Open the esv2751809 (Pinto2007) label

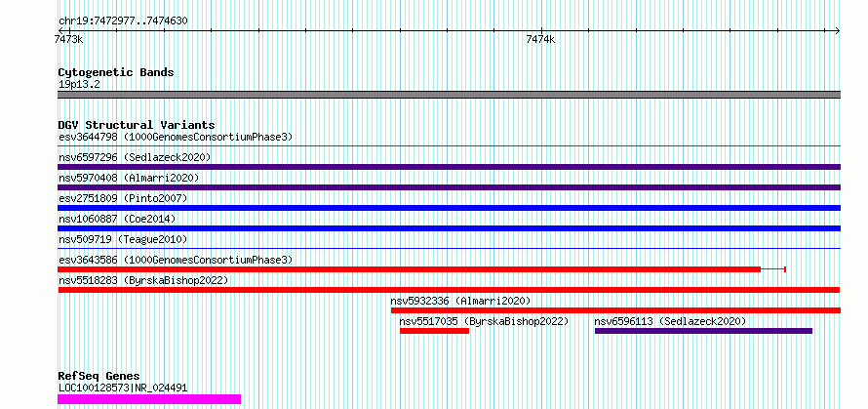coord(123,198)
